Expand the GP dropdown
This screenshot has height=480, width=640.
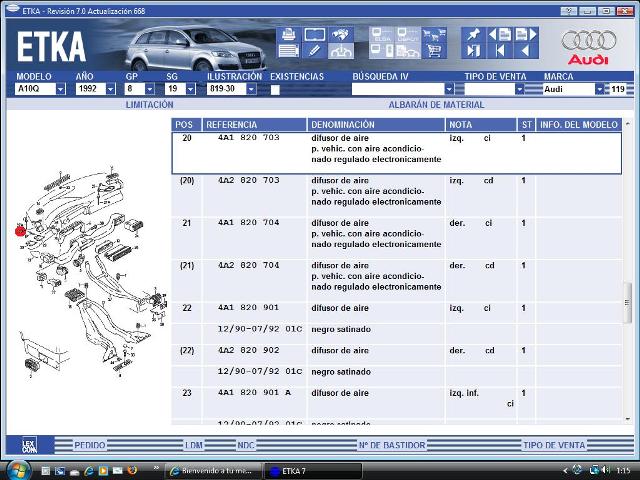tap(150, 89)
